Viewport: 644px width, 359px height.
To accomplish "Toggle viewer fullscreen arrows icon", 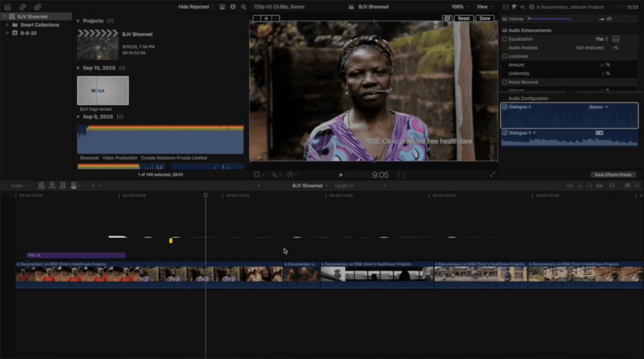I will [x=492, y=175].
